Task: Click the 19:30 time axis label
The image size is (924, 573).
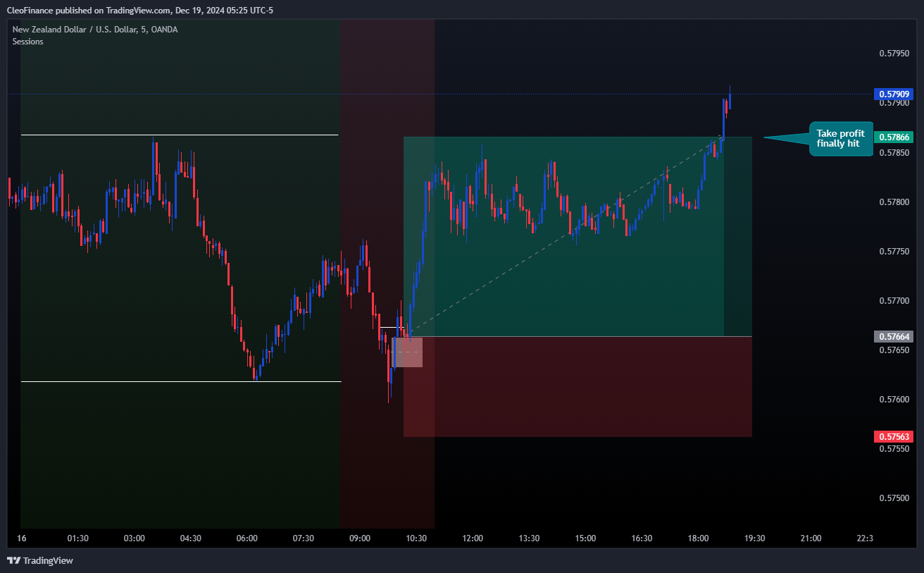Action: [x=754, y=538]
